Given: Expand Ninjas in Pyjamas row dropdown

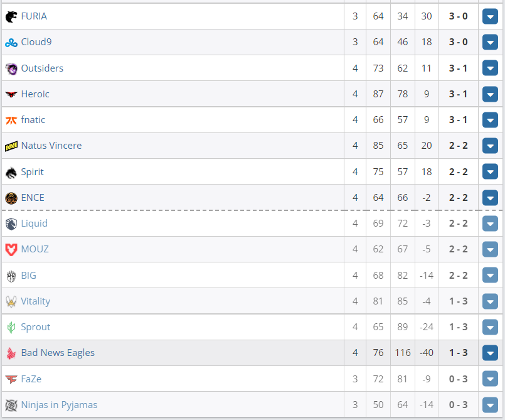Looking at the screenshot, I should [x=490, y=405].
